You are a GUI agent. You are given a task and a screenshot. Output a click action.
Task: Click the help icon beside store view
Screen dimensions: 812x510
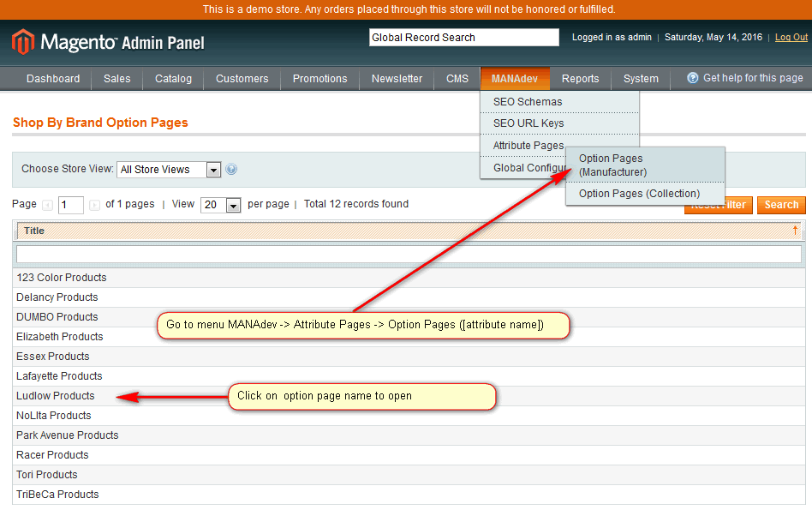click(231, 169)
